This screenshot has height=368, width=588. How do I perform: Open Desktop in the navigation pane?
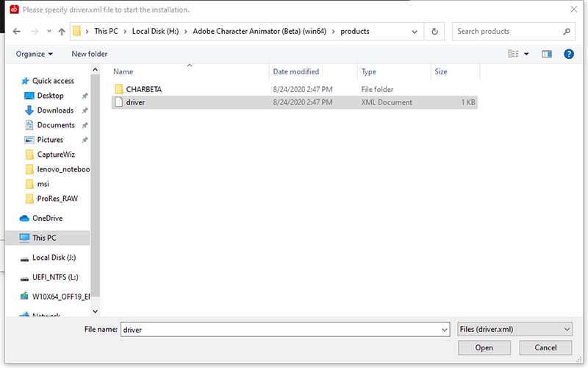[50, 96]
